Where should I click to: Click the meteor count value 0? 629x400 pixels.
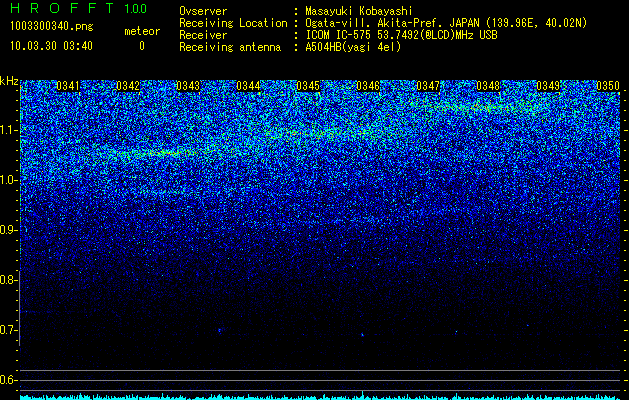[x=142, y=46]
